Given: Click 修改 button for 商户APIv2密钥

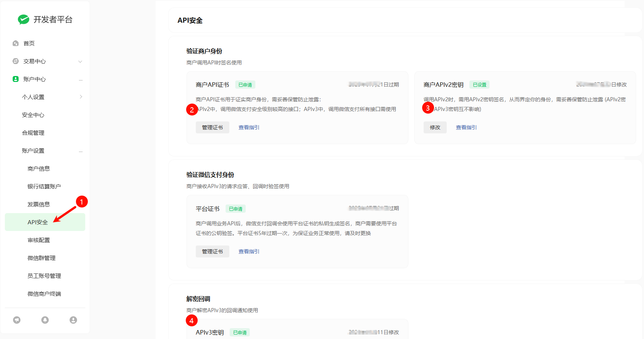Looking at the screenshot, I should (435, 127).
